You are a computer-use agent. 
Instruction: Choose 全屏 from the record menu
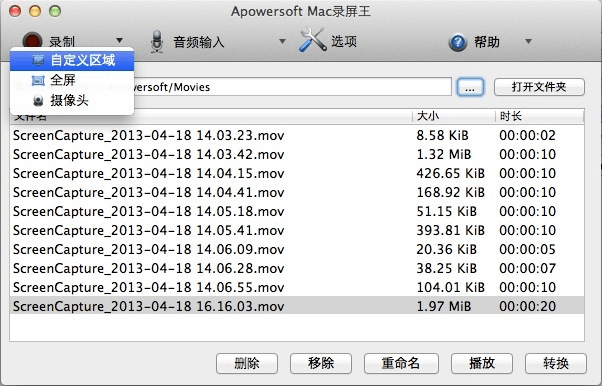point(72,80)
